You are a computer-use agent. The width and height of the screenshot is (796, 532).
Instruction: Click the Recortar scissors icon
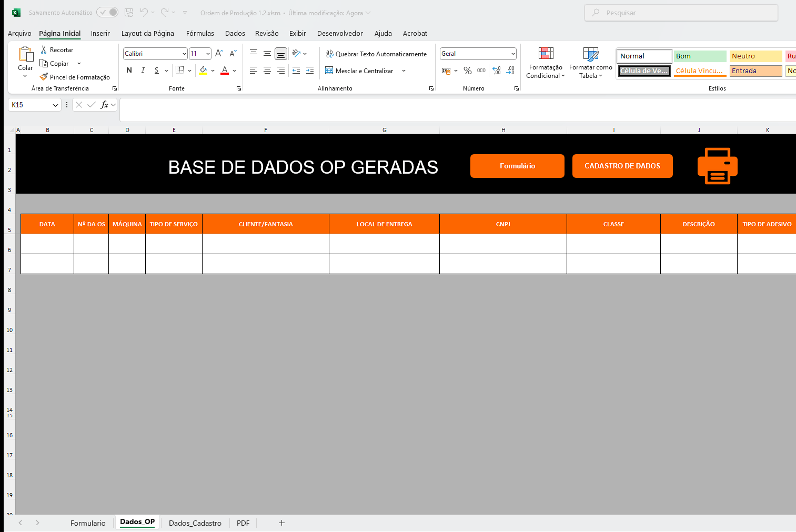pos(44,49)
